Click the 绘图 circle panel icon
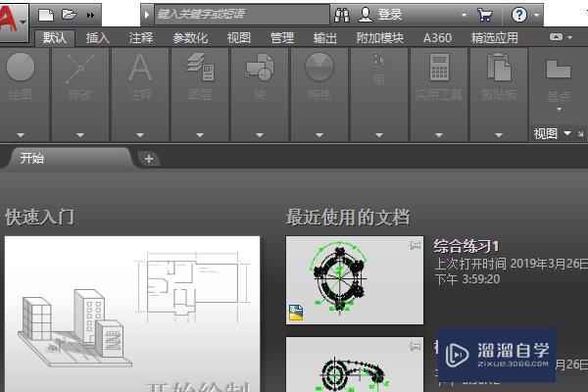 21,67
